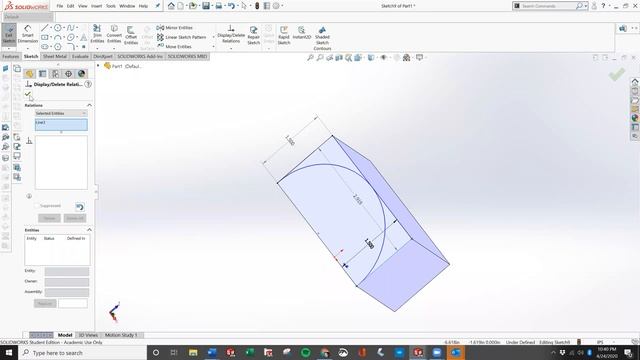
Task: Switch to the FeatureManager design tree tab
Action: [x=29, y=74]
